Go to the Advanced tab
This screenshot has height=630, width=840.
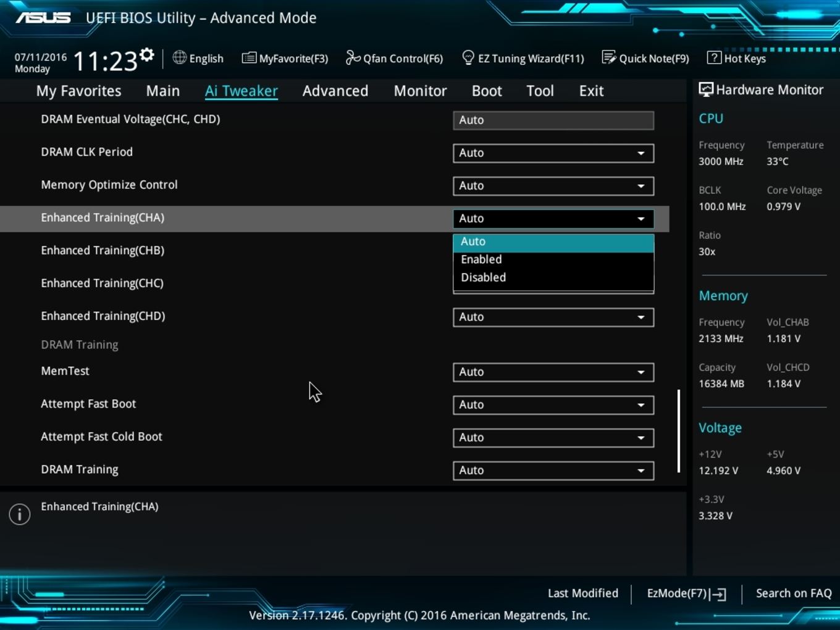coord(335,91)
